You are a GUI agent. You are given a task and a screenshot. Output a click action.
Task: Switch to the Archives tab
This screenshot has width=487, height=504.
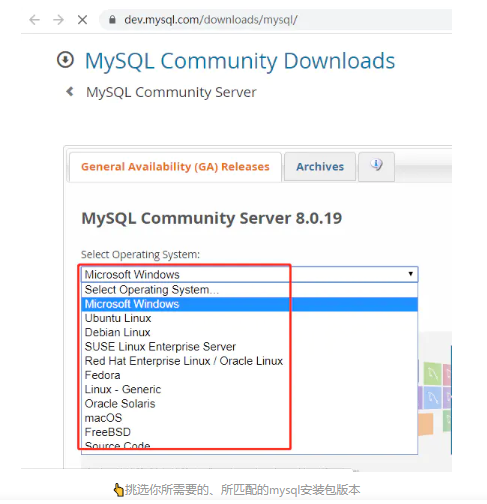click(x=320, y=167)
